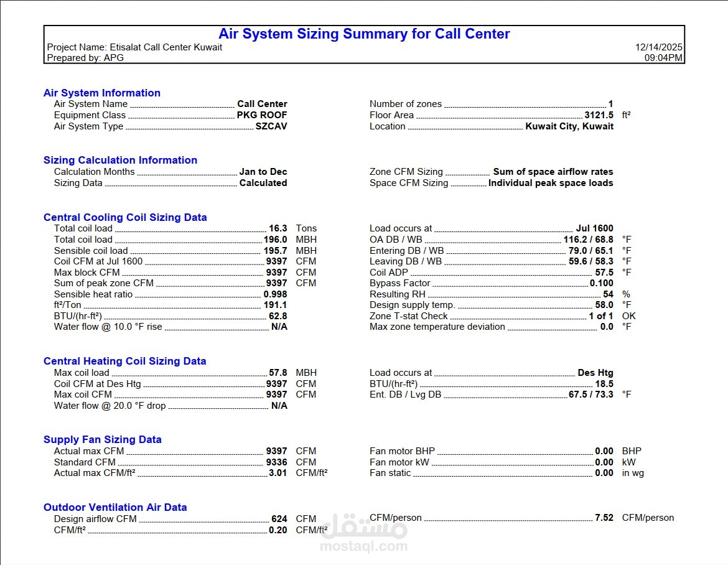728x565 pixels.
Task: Select the 'Fan motor kW' label
Action: [399, 462]
